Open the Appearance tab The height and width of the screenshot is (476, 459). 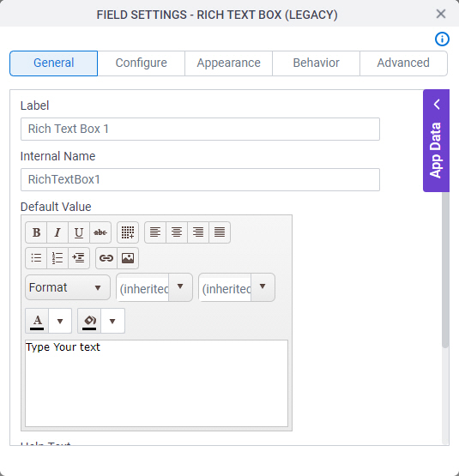229,63
